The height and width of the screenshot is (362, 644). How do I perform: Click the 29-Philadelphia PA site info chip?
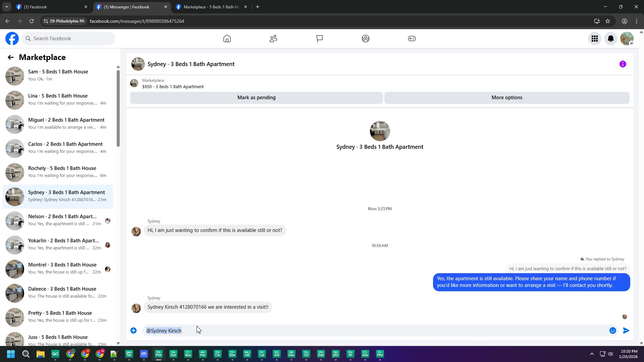(64, 21)
